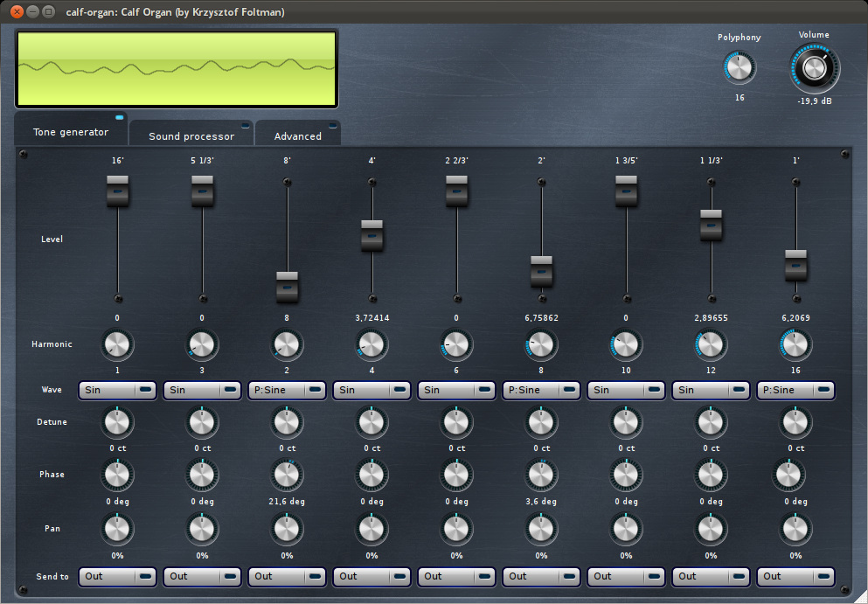Open the Wave dropdown under the 16' drawbar

(x=117, y=390)
